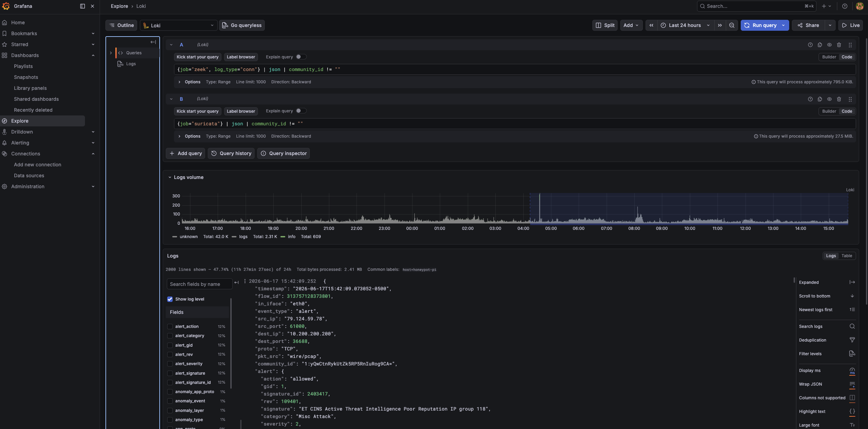Toggle Explain query for query A
868x429 pixels.
pyautogui.click(x=301, y=57)
